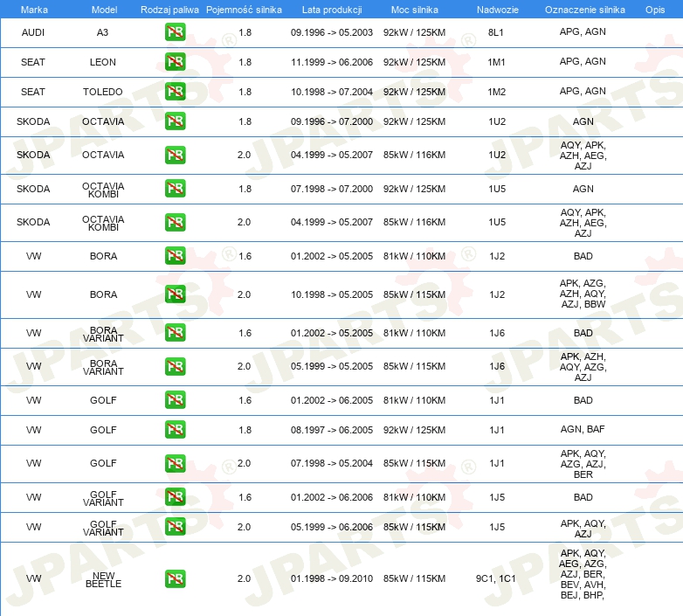Click fuel icon for VW BORA 1.6 1J2
The height and width of the screenshot is (616, 683).
pyautogui.click(x=175, y=256)
